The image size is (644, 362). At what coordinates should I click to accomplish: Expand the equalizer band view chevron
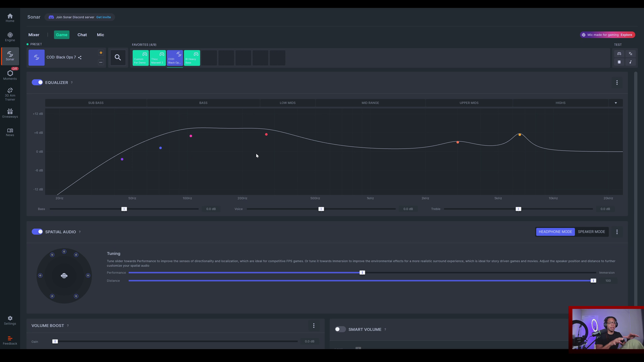click(x=616, y=103)
